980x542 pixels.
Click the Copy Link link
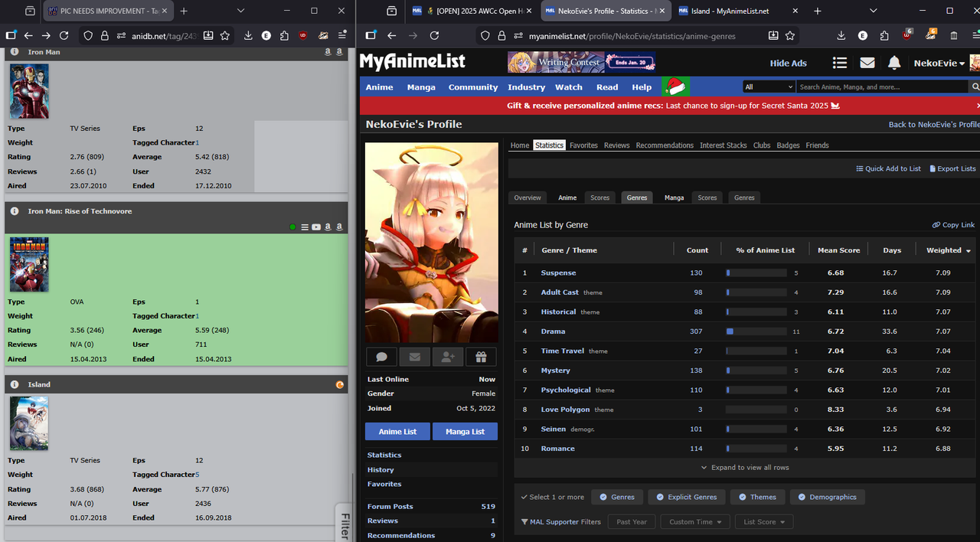953,225
